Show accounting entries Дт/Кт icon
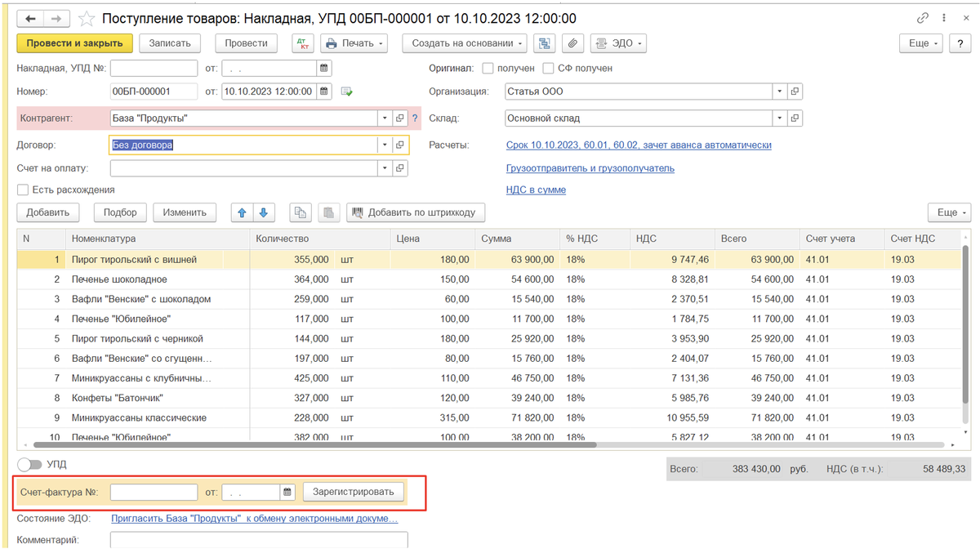The height and width of the screenshot is (549, 980). [x=301, y=43]
